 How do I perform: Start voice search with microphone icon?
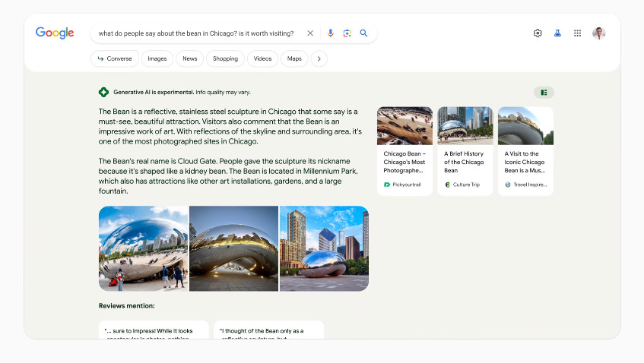pos(330,33)
